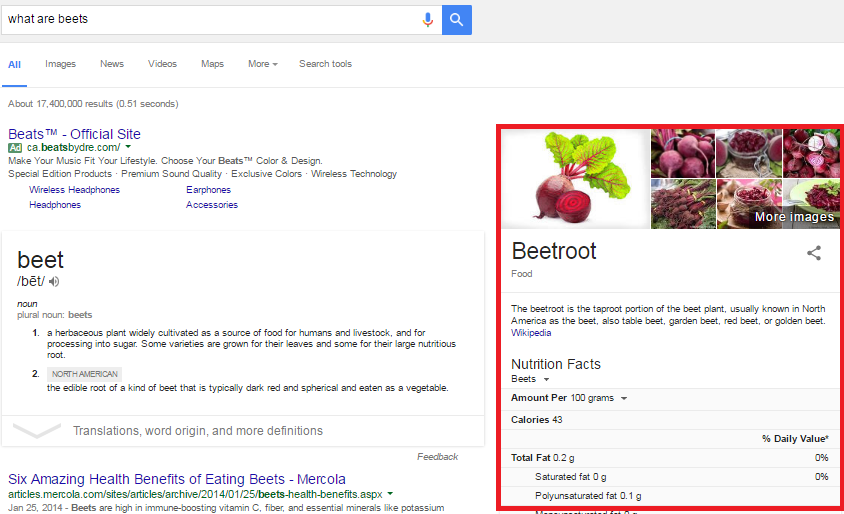Expand Translations, word origin, and more definitions
Screen dimensions: 844x514
(x=198, y=431)
